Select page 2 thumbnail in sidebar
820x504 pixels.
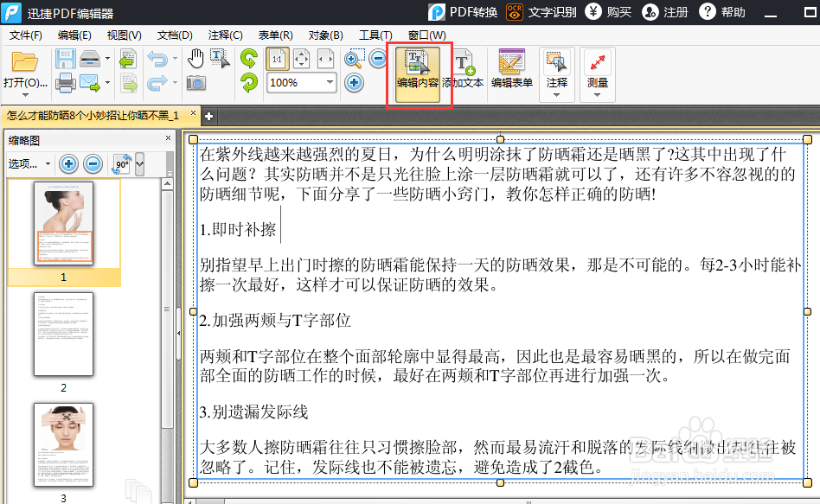tap(63, 335)
